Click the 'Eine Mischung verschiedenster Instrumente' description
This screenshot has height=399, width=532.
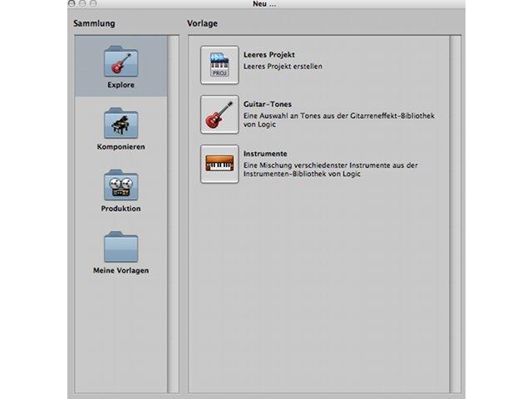point(331,170)
